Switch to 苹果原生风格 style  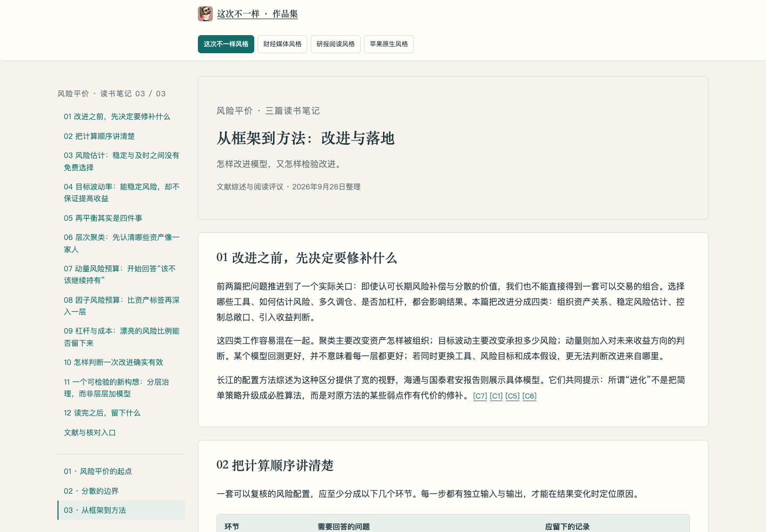click(x=389, y=44)
